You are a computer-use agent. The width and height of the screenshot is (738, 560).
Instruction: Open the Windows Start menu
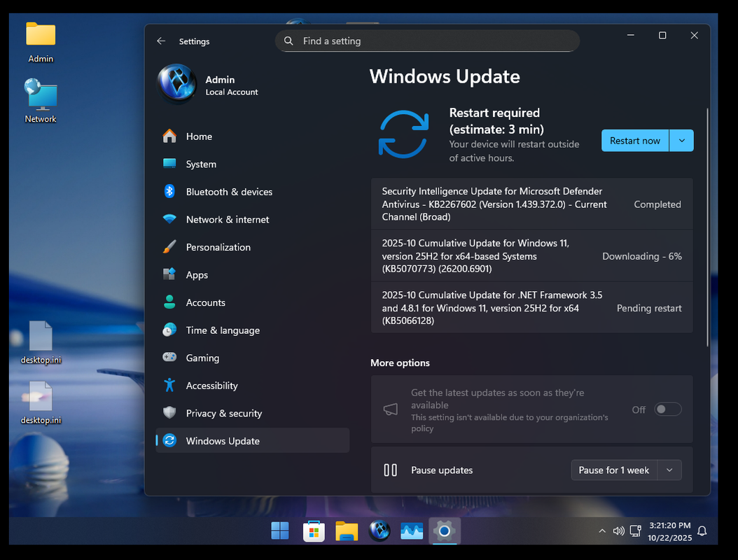click(x=280, y=531)
